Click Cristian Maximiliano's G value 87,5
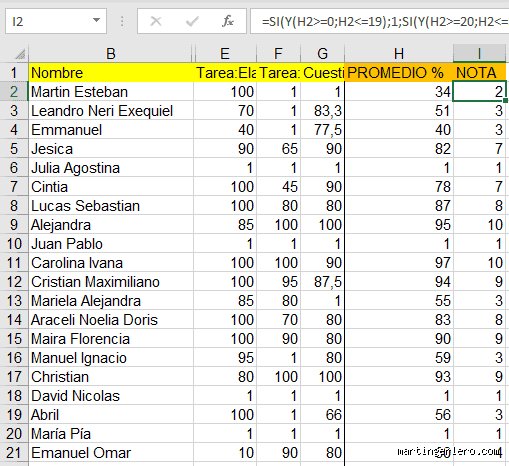Viewport: 509px width, 466px height. [322, 282]
